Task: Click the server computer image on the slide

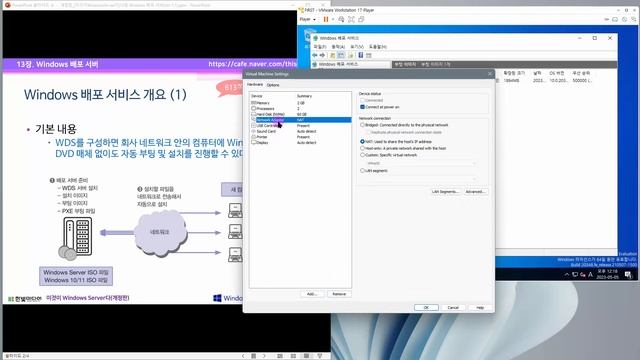Action: point(76,239)
